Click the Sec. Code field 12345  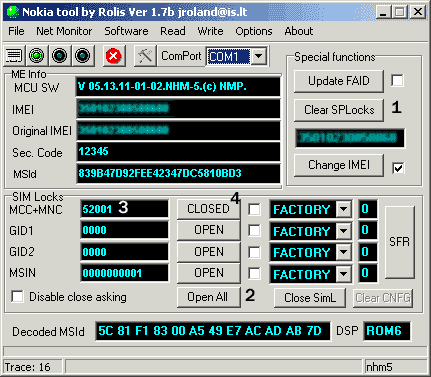[x=178, y=152]
